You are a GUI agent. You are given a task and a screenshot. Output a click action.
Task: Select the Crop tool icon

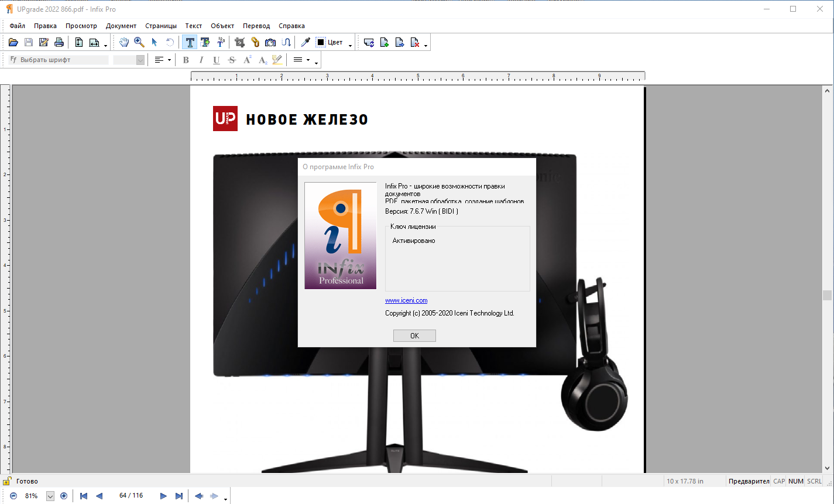coord(239,42)
